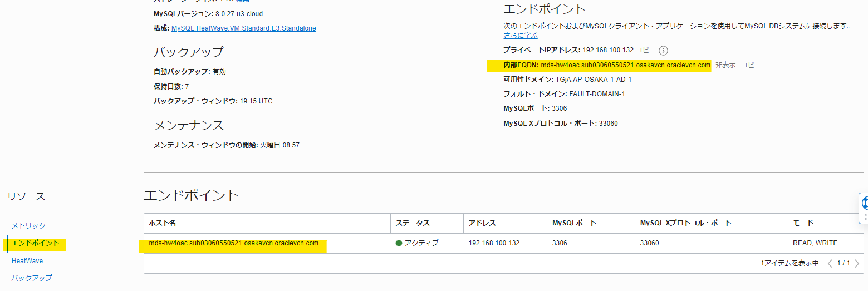
Task: Select エンドポイント in the resources menu
Action: tap(35, 243)
